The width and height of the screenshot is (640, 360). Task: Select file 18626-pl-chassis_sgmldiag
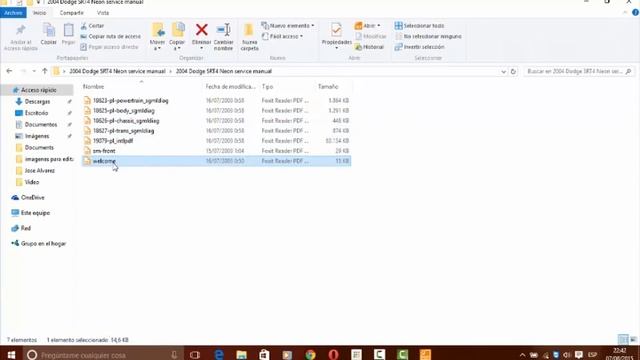click(126, 121)
